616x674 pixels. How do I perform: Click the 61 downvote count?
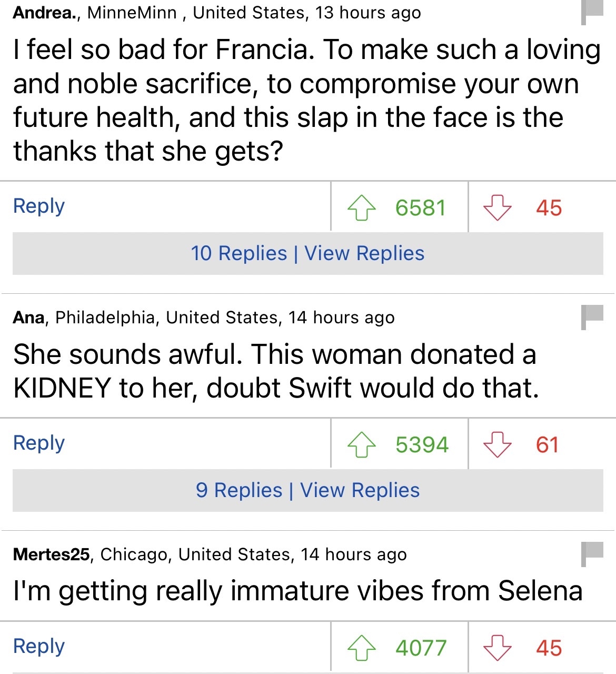point(547,445)
